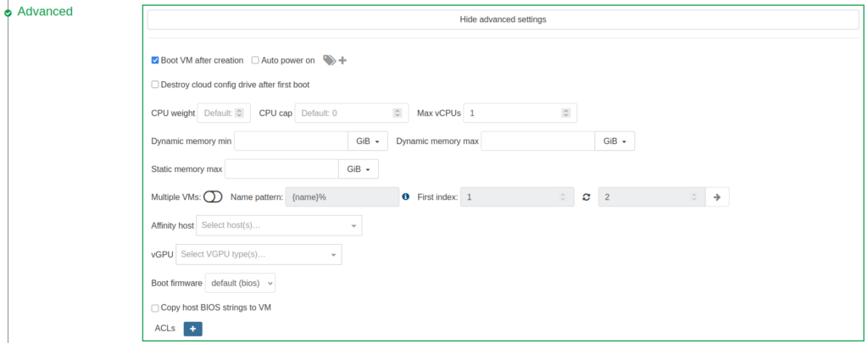The height and width of the screenshot is (343, 868).
Task: Enable Auto power on checkbox
Action: point(255,60)
